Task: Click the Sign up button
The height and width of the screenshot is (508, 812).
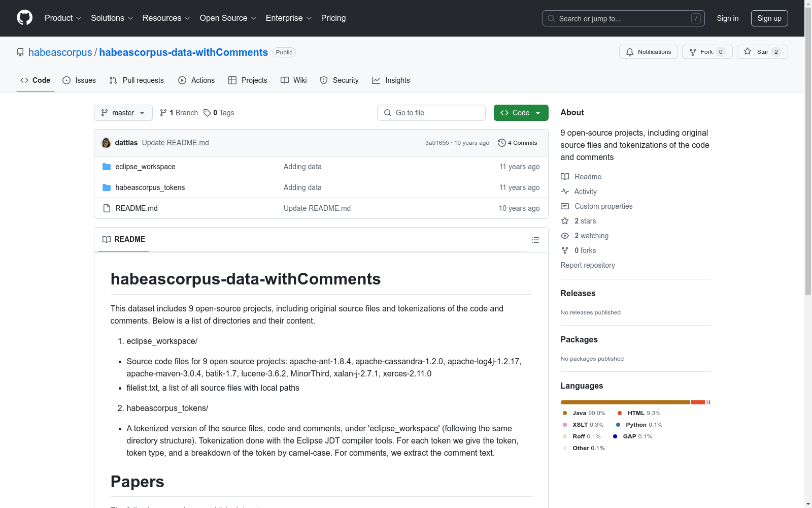Action: click(x=769, y=18)
